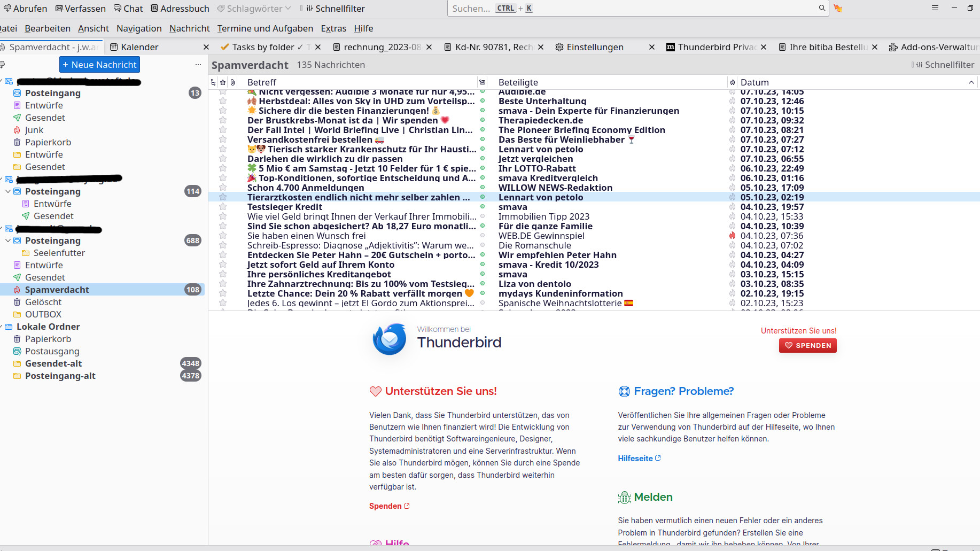Image resolution: width=980 pixels, height=551 pixels.
Task: Click the red SPENDEN button
Action: pyautogui.click(x=808, y=346)
